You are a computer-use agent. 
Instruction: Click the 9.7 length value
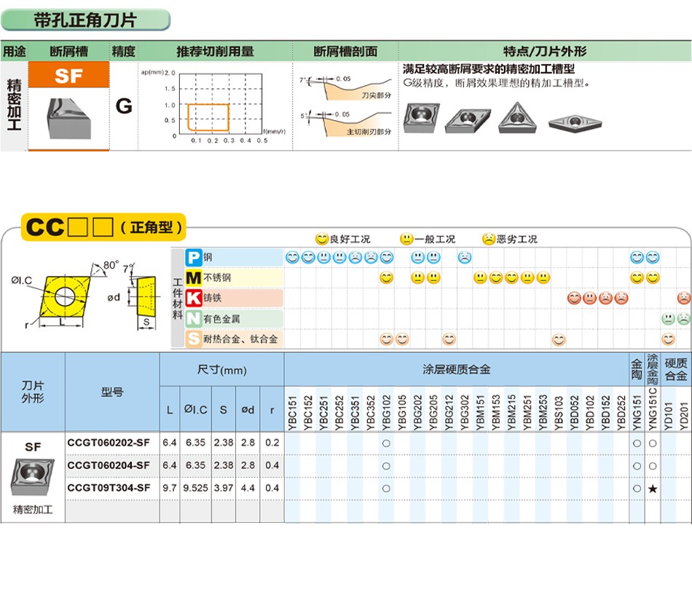[170, 488]
